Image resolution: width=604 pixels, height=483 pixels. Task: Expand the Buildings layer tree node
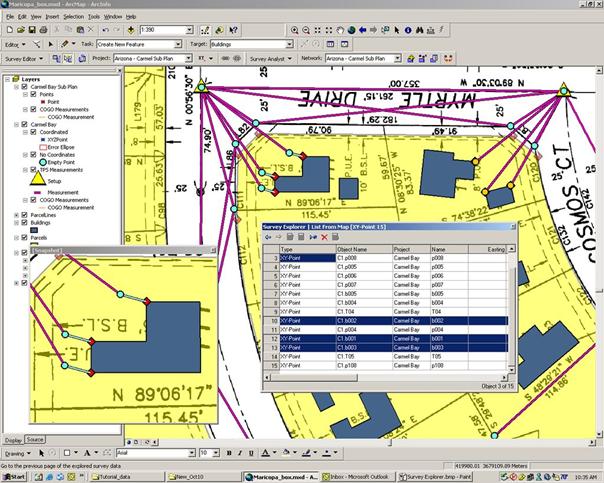14,223
